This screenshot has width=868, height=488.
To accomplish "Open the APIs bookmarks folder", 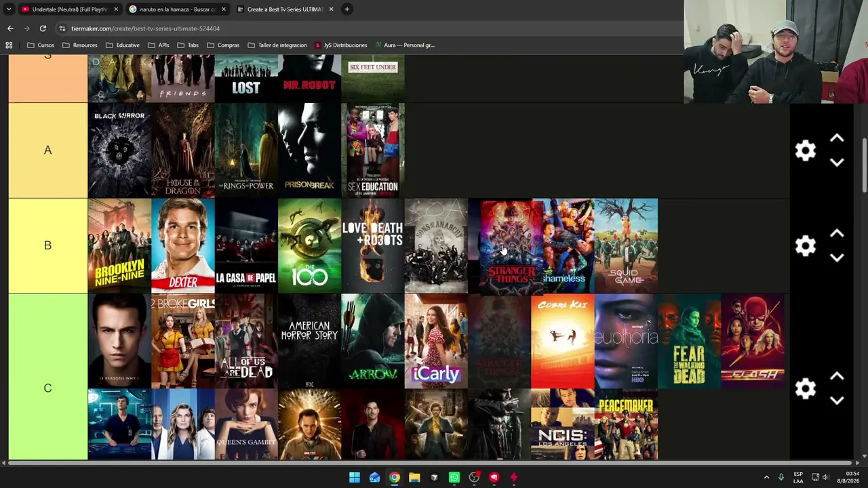I will coord(158,45).
